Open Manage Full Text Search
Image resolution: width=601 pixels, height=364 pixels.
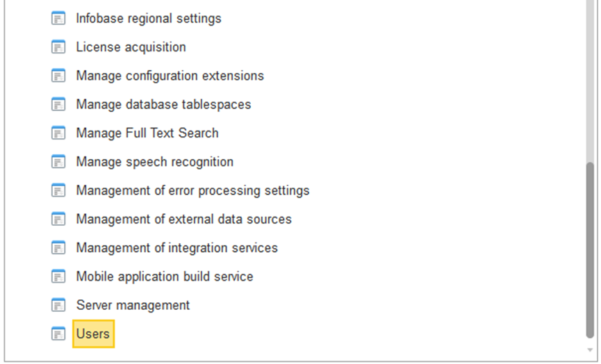147,133
